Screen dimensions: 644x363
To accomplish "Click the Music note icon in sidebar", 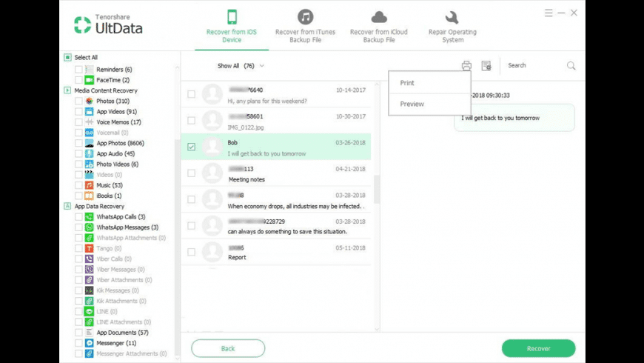I will 89,185.
